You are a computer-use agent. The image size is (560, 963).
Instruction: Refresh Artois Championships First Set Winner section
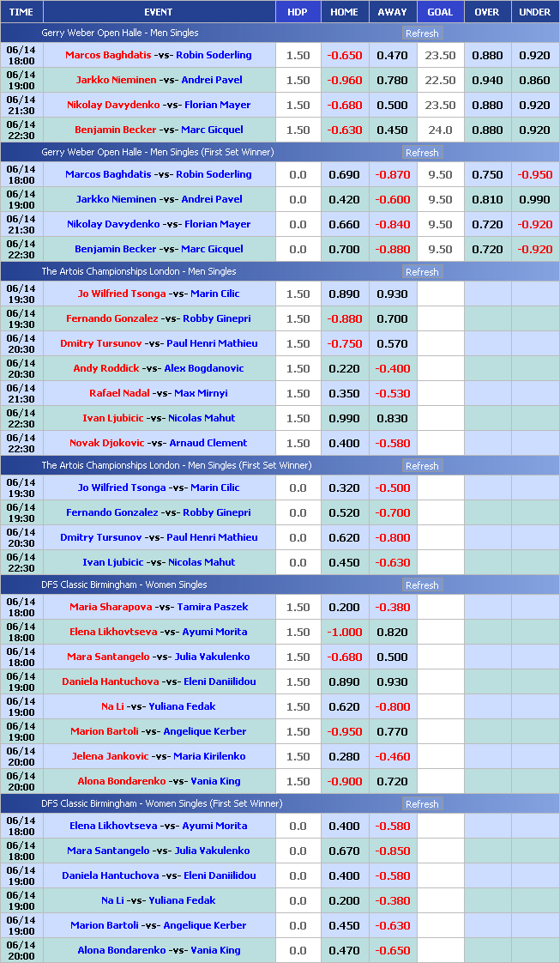tap(421, 466)
